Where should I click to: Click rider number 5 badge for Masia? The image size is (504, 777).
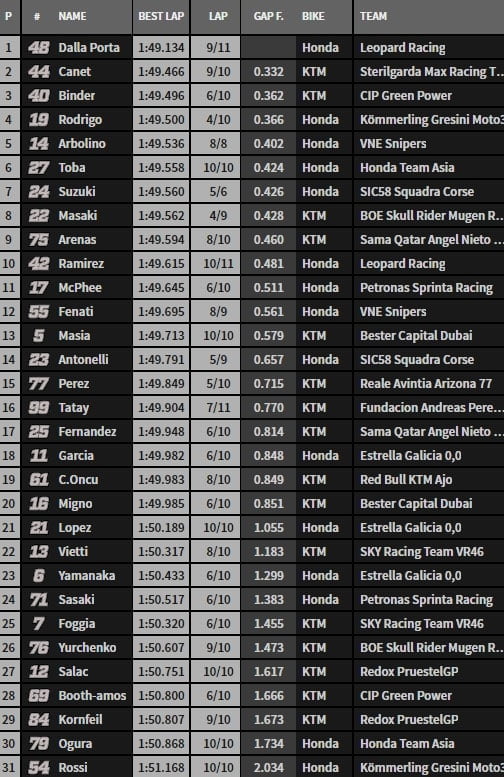(39, 336)
